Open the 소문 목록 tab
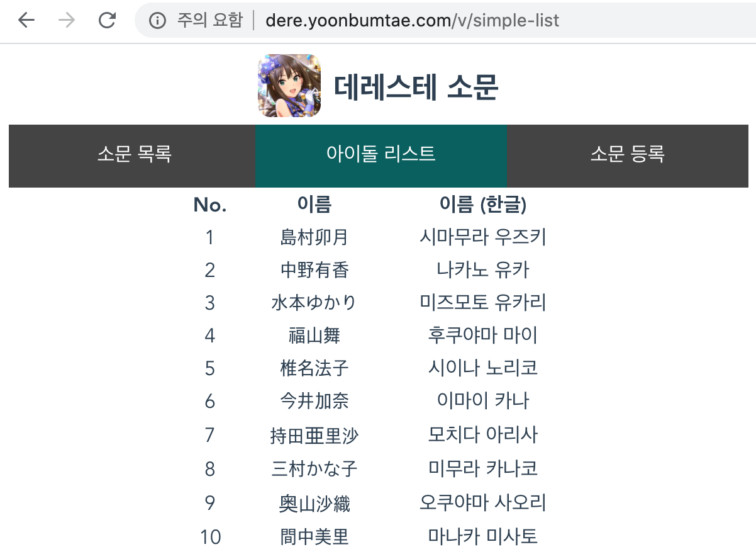Image resolution: width=756 pixels, height=559 pixels. pyautogui.click(x=134, y=154)
